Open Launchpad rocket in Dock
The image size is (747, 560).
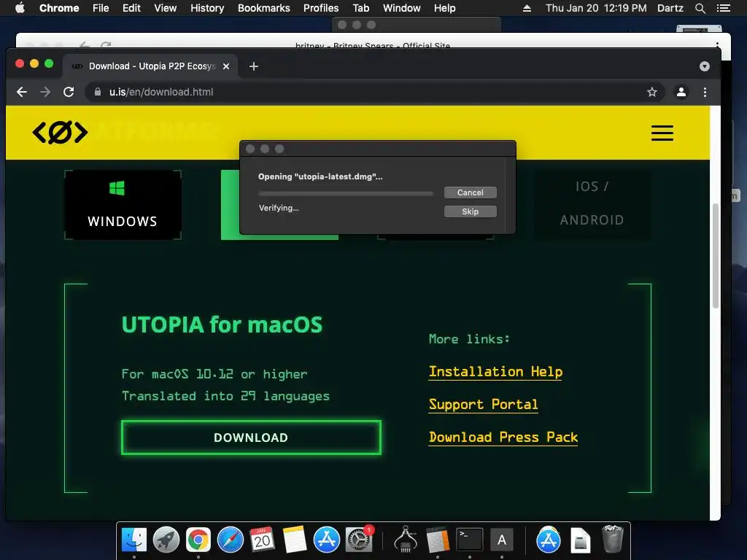[x=166, y=540]
